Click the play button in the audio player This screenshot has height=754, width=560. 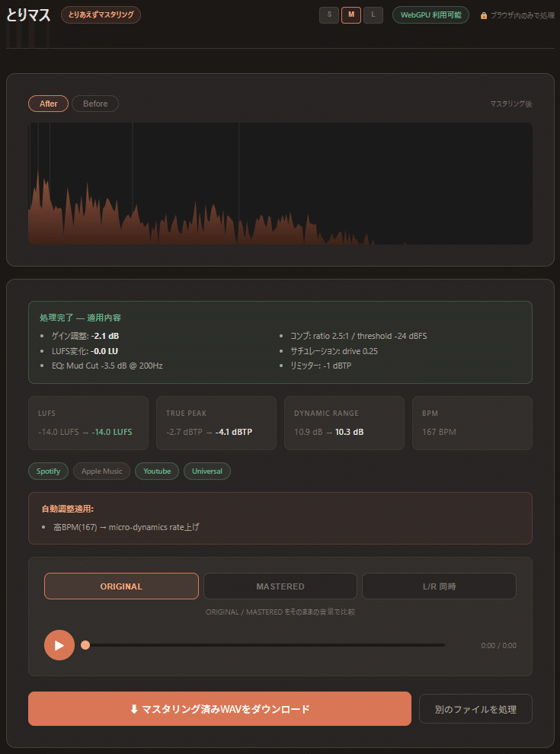[x=59, y=645]
